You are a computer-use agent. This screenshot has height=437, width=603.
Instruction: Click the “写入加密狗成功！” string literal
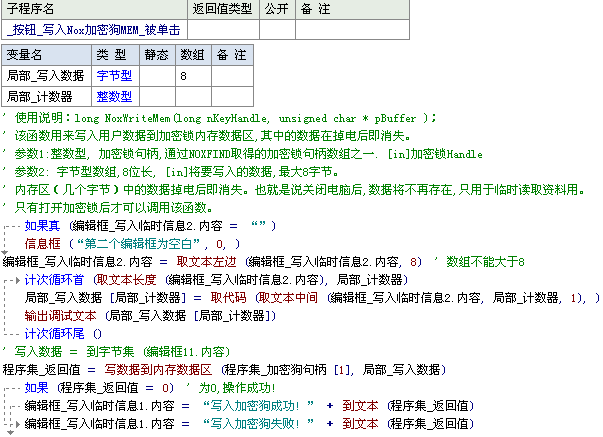(263, 405)
